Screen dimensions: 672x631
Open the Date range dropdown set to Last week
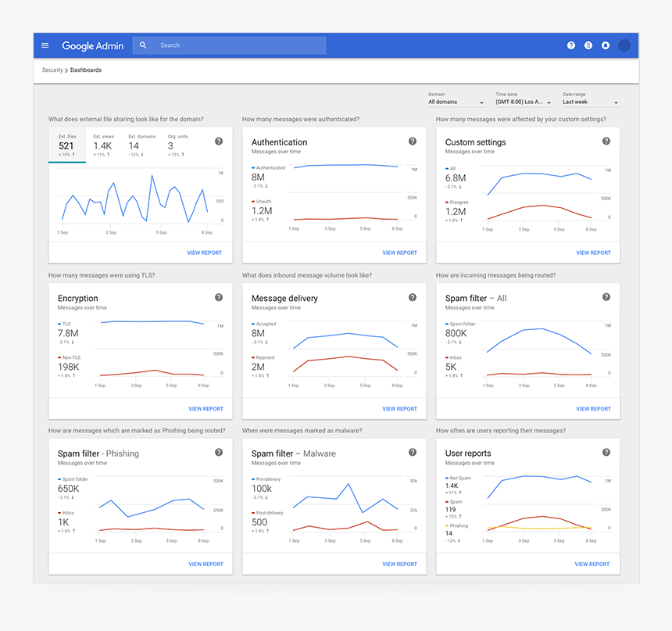(x=591, y=102)
